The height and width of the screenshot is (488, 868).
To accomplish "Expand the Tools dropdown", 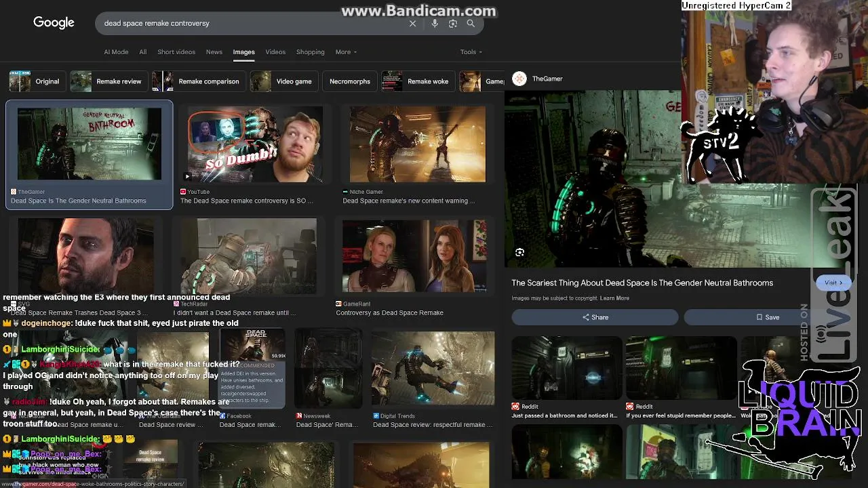I will point(471,52).
